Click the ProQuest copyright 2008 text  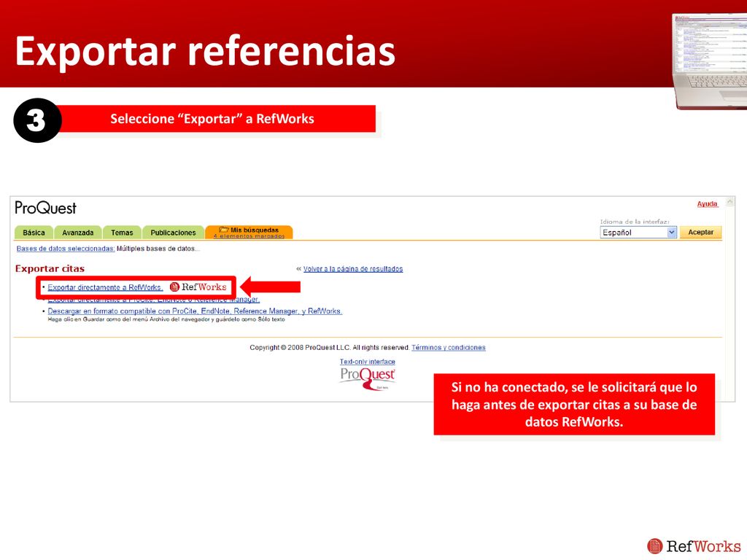point(329,348)
